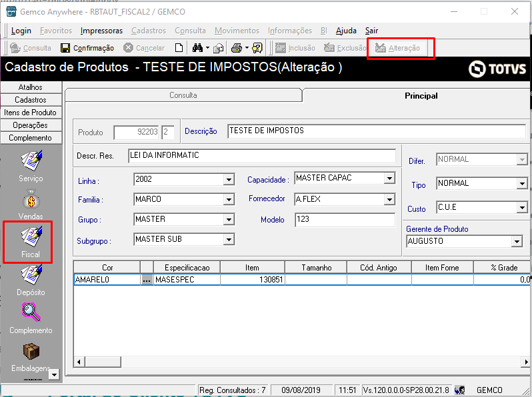Click the Alteração toolbar button
This screenshot has height=397, width=532.
397,48
